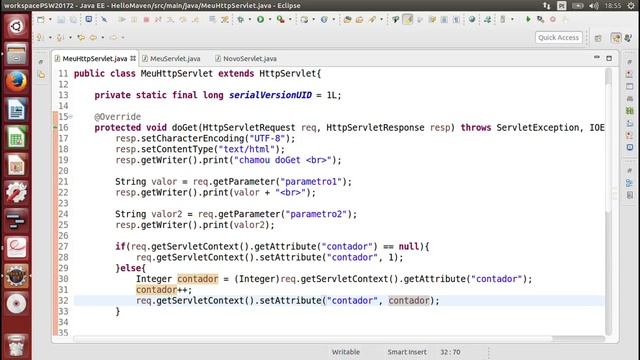The image size is (640, 360).
Task: Click the highlighted contador++ variable on line 31
Action: click(156, 290)
